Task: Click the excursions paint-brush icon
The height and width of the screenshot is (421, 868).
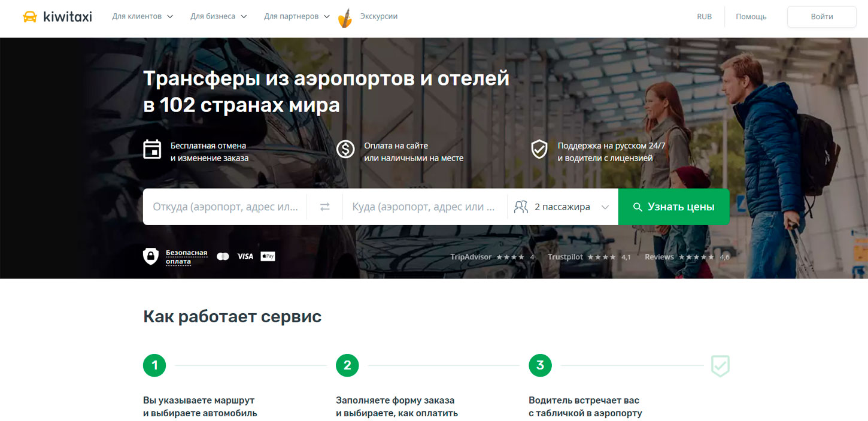Action: (345, 19)
